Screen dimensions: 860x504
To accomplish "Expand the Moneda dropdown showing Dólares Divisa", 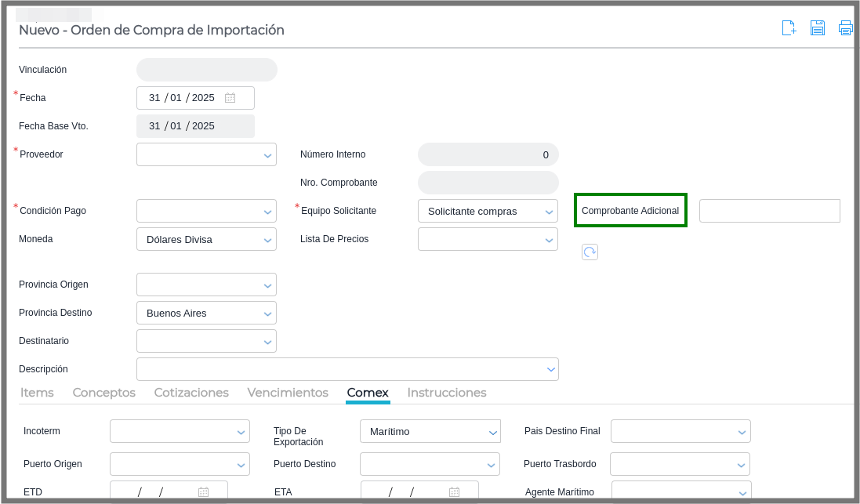I will click(x=267, y=240).
